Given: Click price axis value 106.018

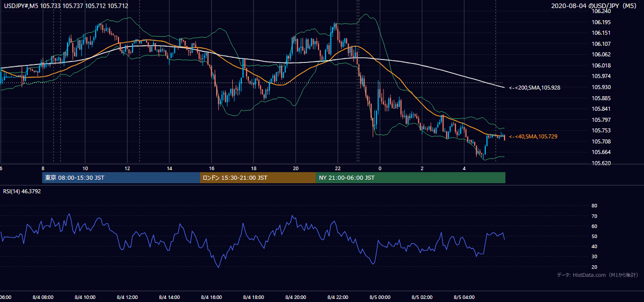Looking at the screenshot, I should pos(602,65).
